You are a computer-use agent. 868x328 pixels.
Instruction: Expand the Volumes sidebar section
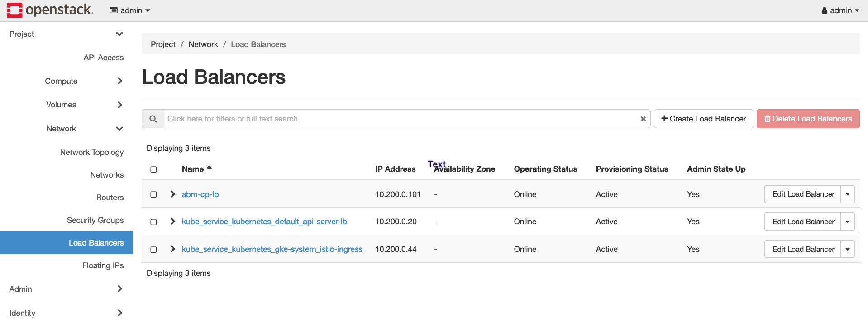[x=119, y=105]
